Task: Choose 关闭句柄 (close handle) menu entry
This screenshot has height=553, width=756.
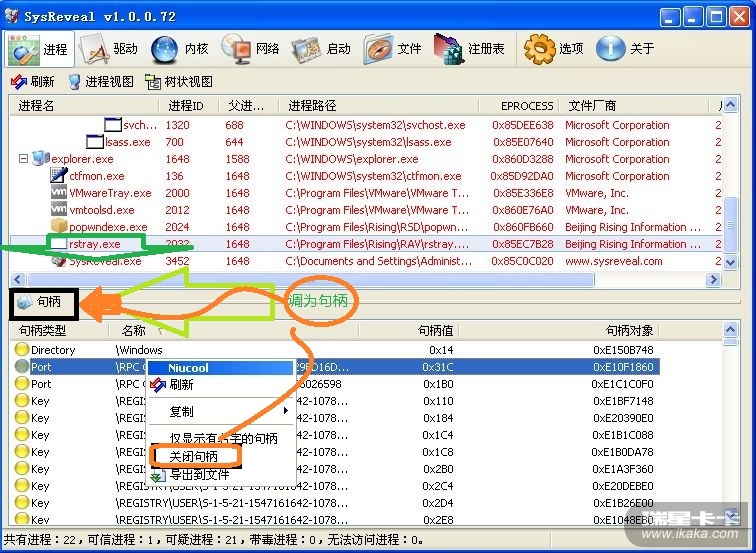Action: tap(221, 456)
